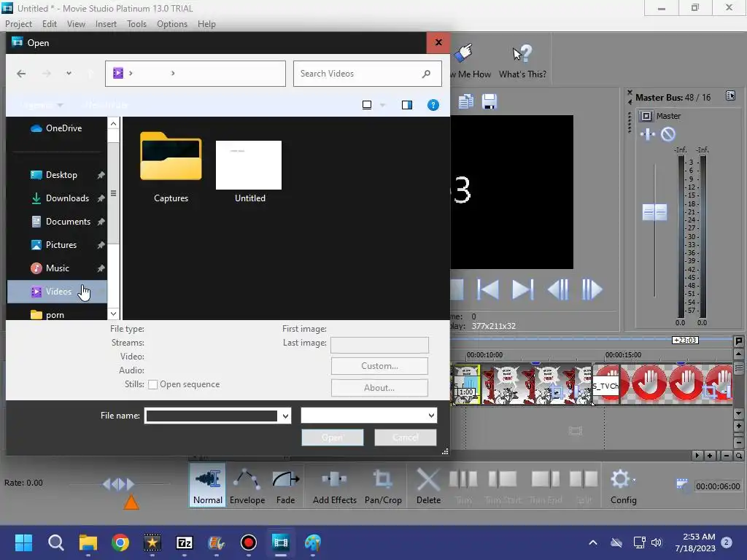Click the Show Me How icon
The image size is (747, 560).
tap(463, 53)
